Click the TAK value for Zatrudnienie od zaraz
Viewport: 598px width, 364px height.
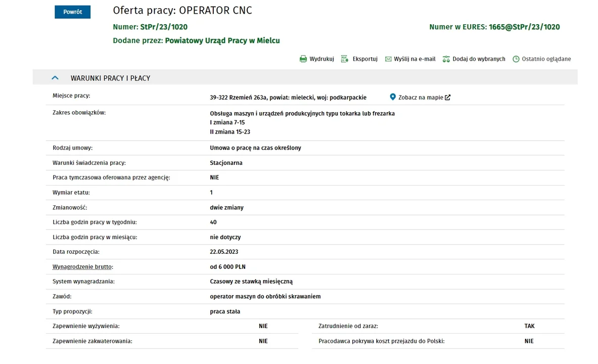529,326
